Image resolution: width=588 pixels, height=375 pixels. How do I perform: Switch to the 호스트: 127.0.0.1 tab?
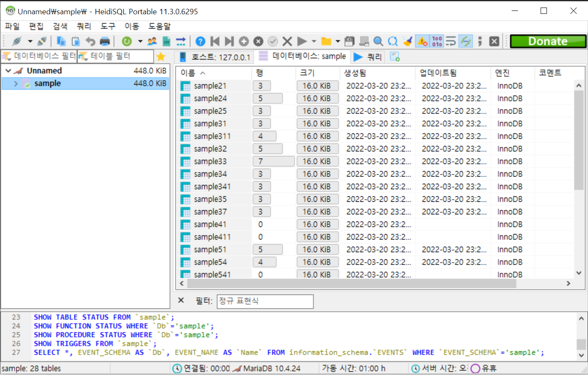[214, 57]
